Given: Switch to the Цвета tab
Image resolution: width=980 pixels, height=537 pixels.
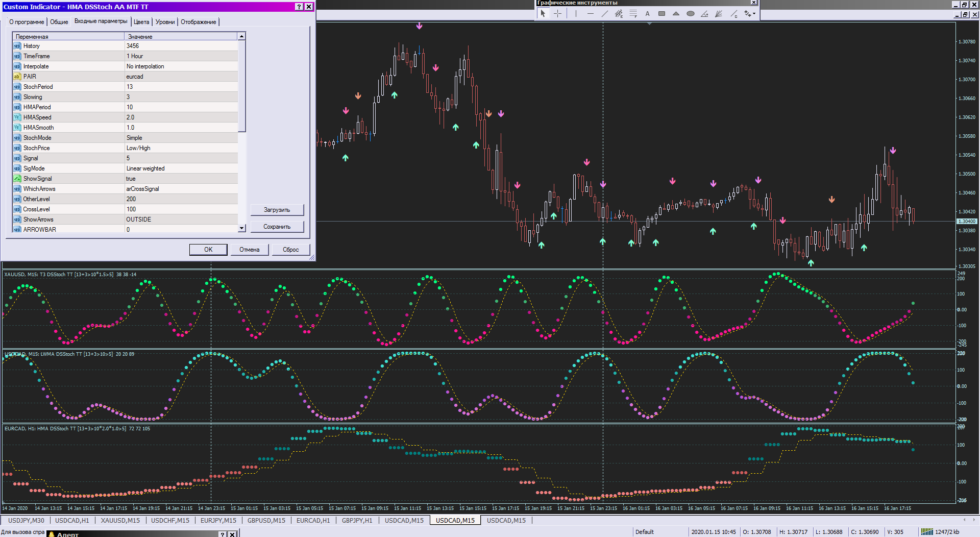Looking at the screenshot, I should click(141, 22).
